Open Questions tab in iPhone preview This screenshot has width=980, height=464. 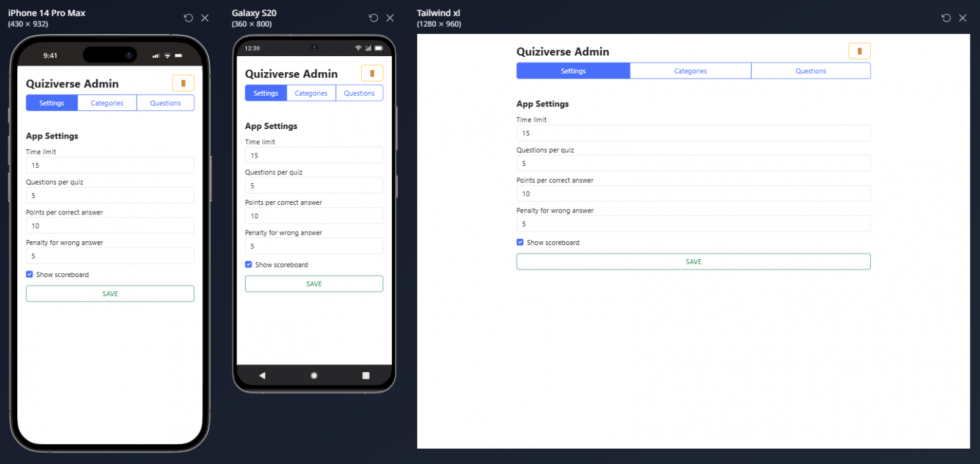tap(165, 103)
